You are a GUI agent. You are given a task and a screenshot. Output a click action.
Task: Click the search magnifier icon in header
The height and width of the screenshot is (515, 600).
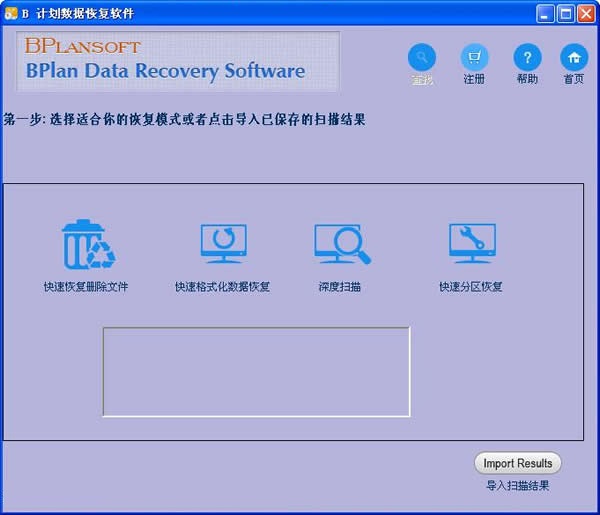coord(422,58)
